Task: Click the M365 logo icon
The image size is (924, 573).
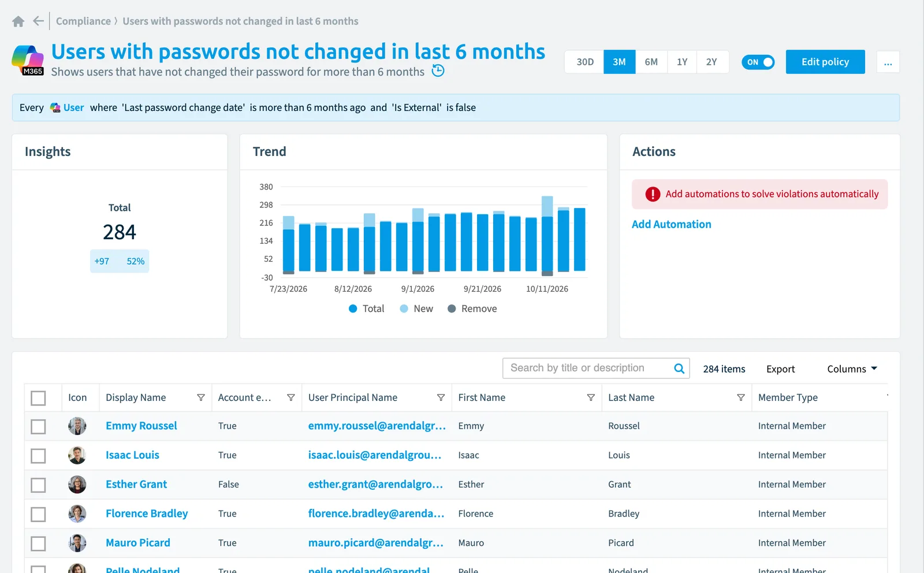Action: (28, 61)
